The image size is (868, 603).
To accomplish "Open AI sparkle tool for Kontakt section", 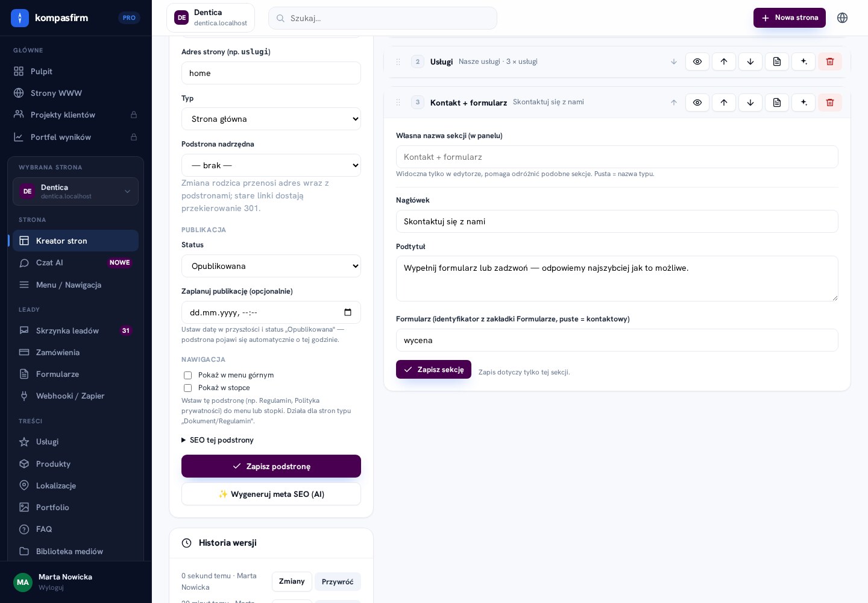I will (x=803, y=103).
